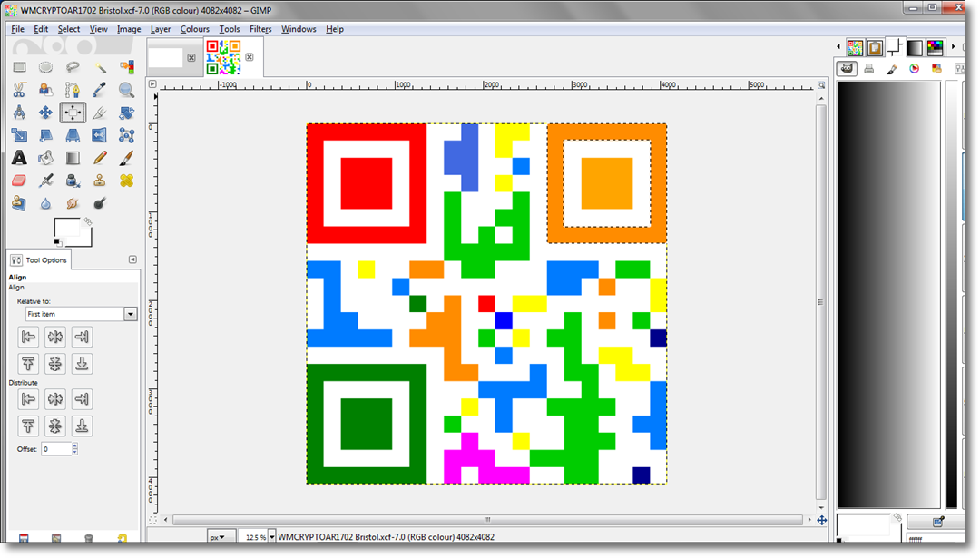This screenshot has width=980, height=558.
Task: Select the Eraser tool
Action: click(19, 181)
